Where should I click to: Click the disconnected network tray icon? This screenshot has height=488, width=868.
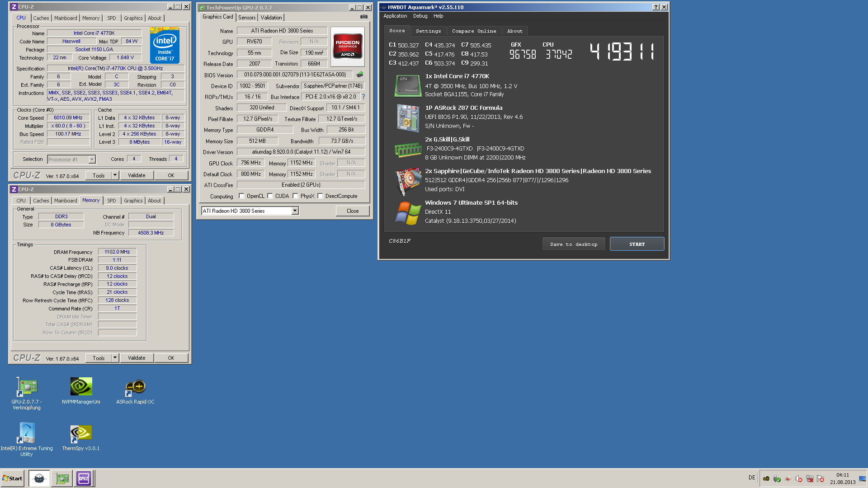[810, 479]
